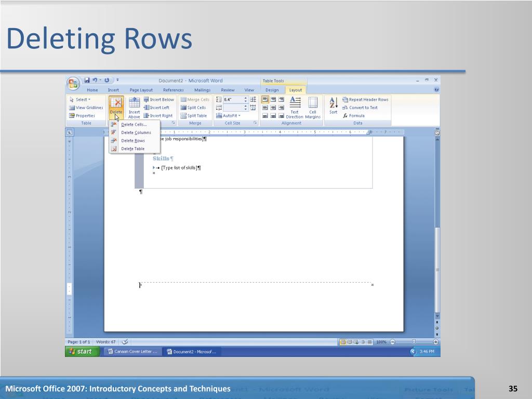This screenshot has height=399, width=532.
Task: Open the Insert ribbon tab
Action: [113, 90]
